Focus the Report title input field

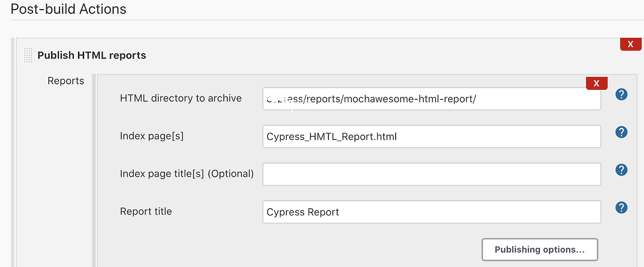click(x=431, y=212)
